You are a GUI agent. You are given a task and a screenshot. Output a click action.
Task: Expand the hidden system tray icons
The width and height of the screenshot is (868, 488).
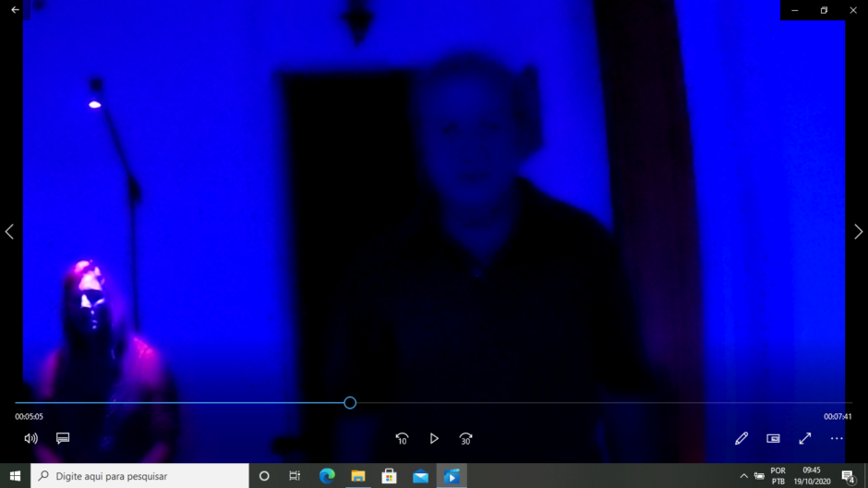(x=744, y=476)
